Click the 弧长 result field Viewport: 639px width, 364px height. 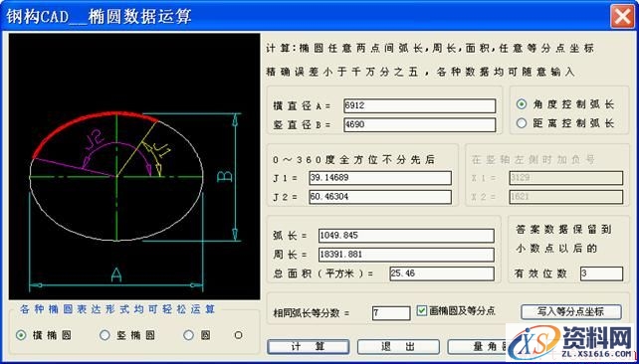(x=406, y=236)
